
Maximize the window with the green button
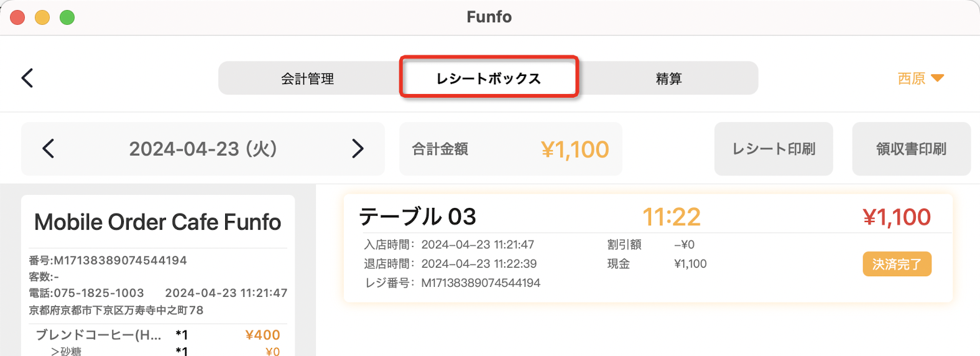point(67,17)
